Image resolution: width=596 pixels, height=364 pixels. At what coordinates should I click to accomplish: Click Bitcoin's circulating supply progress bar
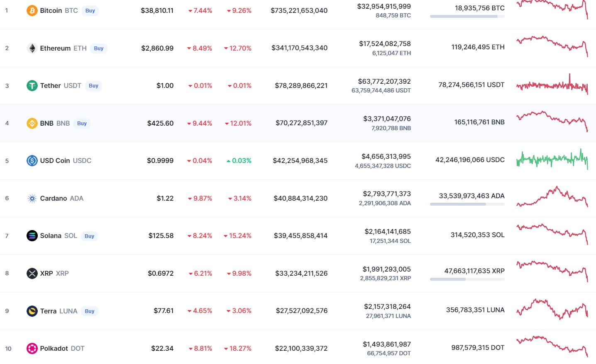click(467, 17)
